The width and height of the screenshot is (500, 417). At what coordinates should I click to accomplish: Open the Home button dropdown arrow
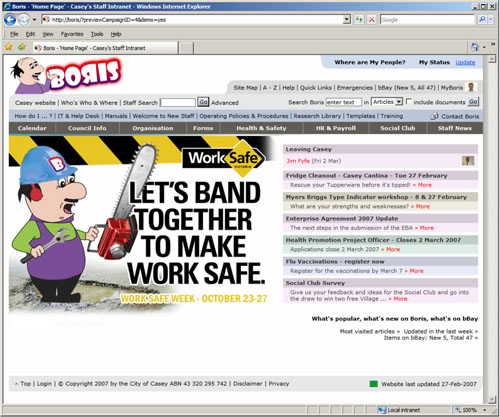click(484, 47)
